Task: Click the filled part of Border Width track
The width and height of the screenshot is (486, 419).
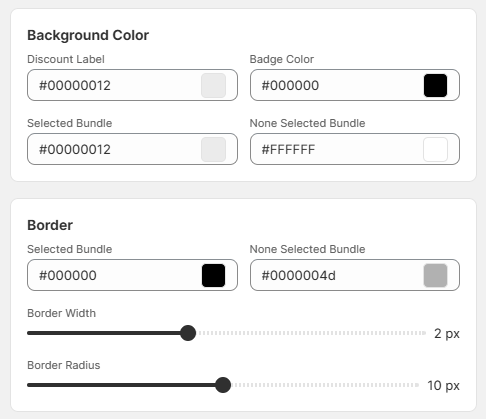Action: pos(104,333)
